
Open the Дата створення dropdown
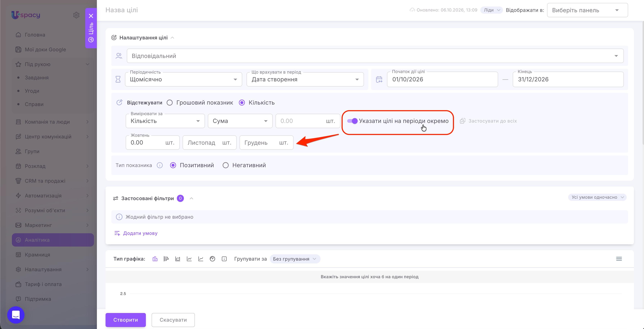pos(305,79)
